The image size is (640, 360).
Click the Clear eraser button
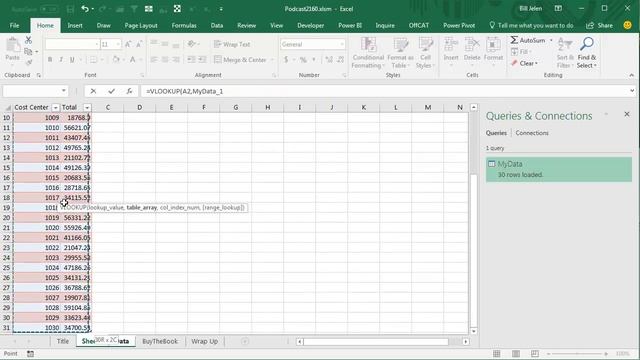click(524, 63)
